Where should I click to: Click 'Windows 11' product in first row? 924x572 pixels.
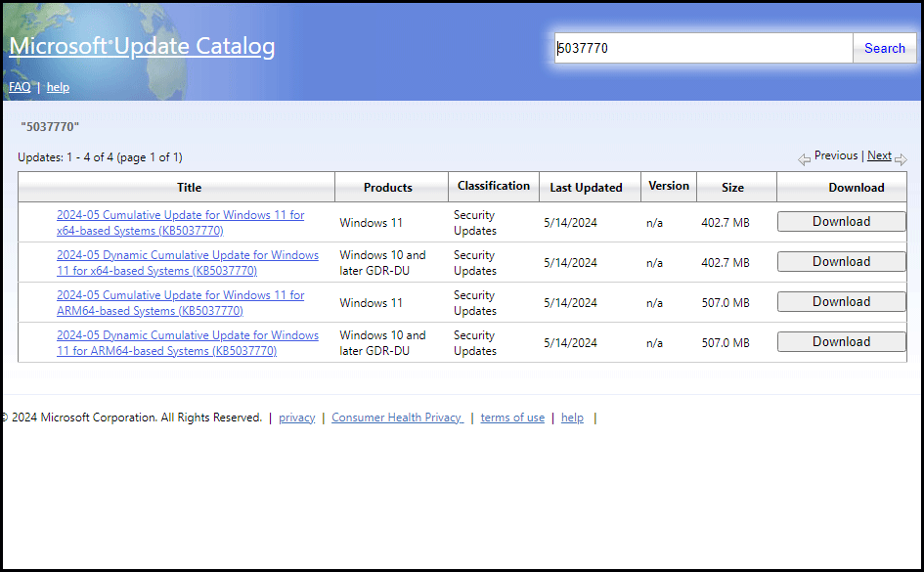click(371, 223)
